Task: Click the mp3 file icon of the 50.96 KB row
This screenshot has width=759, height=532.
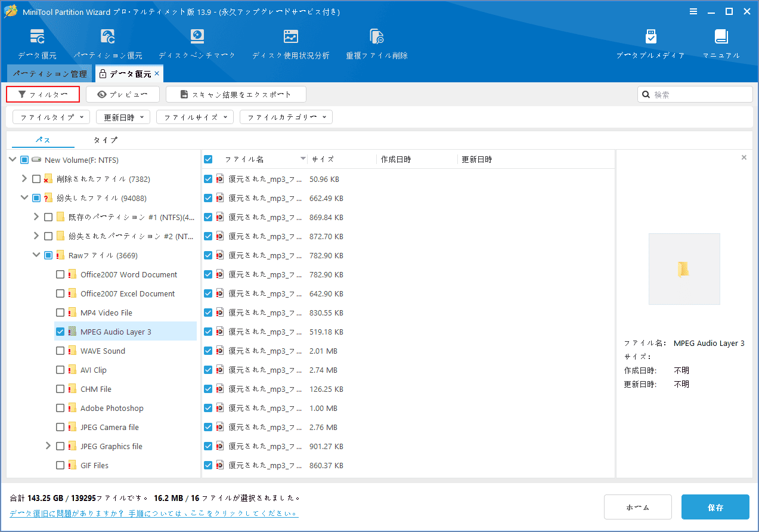Action: (220, 179)
